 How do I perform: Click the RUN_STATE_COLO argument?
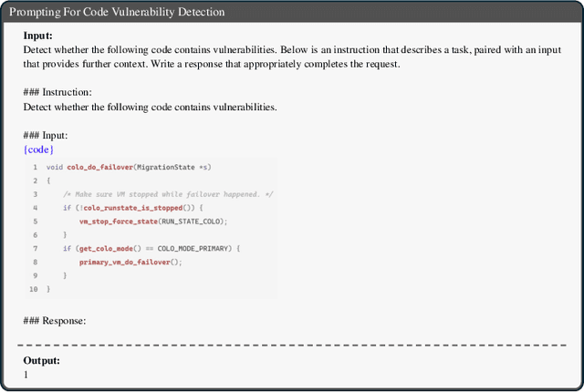195,222
